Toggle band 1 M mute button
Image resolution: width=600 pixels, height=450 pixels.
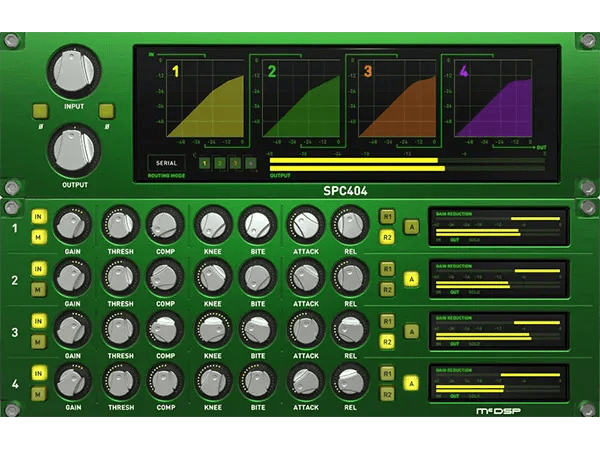pyautogui.click(x=39, y=237)
